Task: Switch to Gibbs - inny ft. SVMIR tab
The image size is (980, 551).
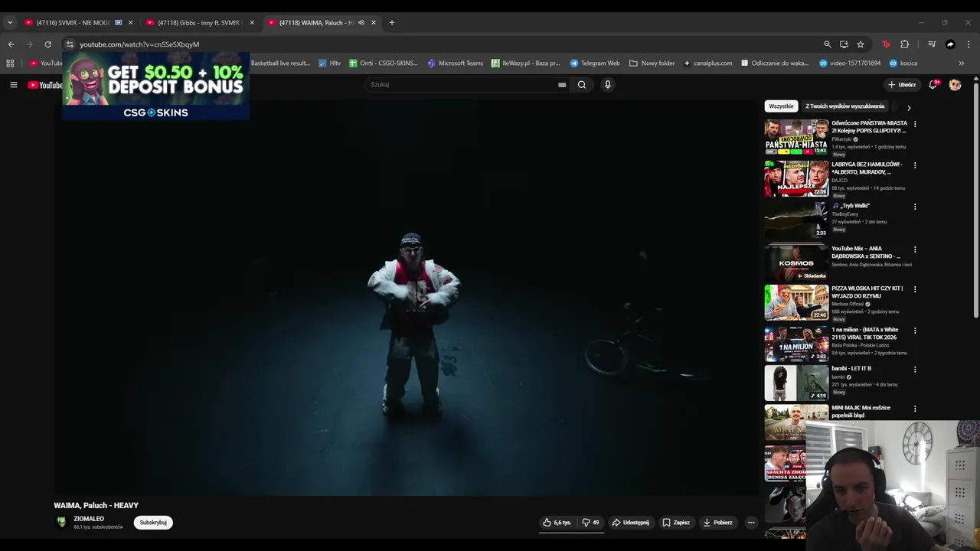Action: 198,22
